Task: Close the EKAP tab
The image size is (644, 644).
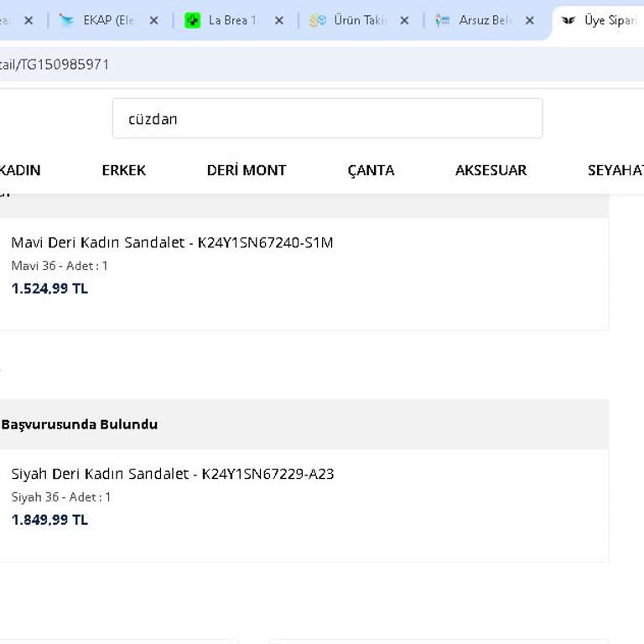Action: click(x=153, y=20)
